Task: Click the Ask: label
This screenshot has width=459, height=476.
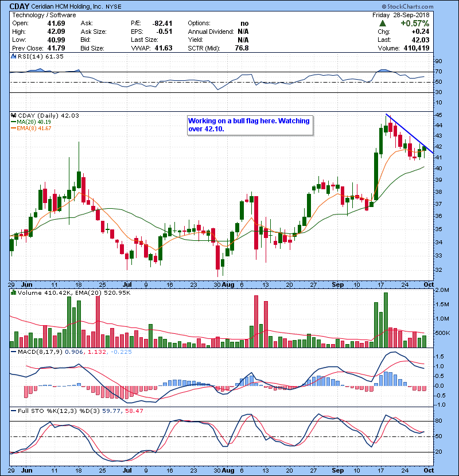Action: (87, 24)
